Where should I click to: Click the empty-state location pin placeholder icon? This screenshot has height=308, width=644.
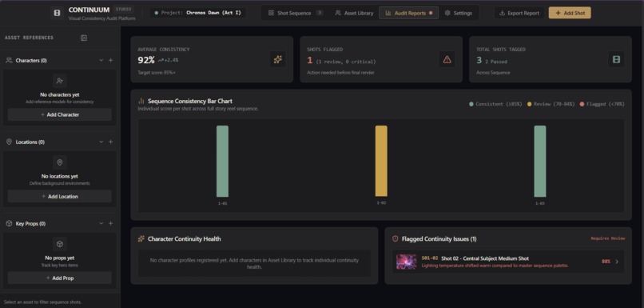coord(60,162)
